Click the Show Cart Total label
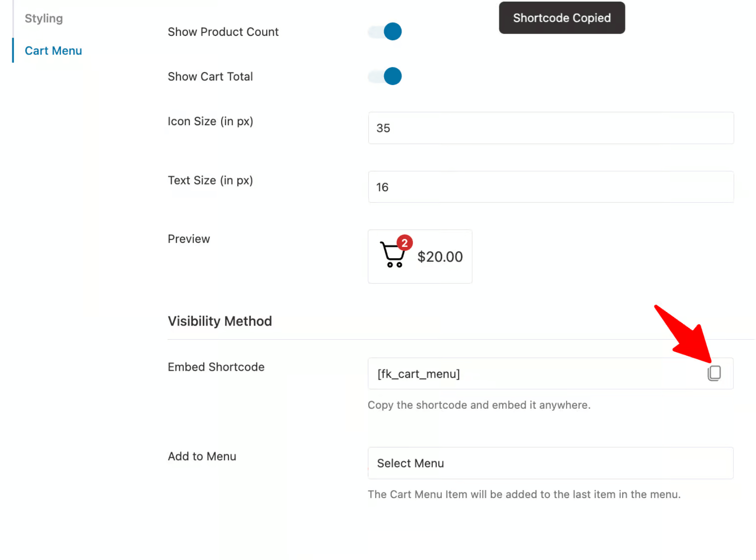756x560 pixels. click(210, 76)
